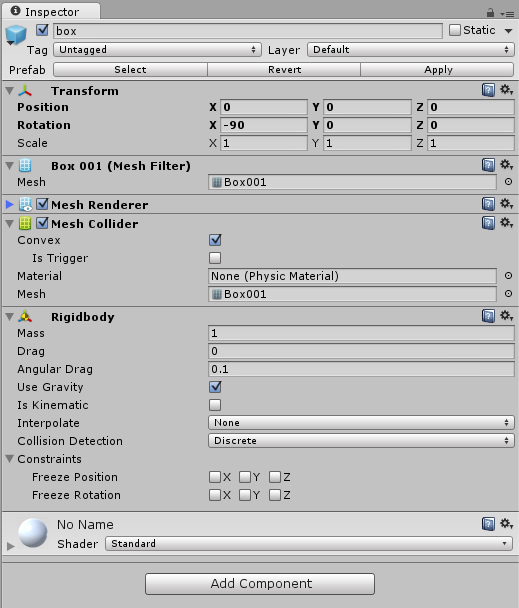The height and width of the screenshot is (608, 519).
Task: Open Mesh Renderer help reference icon
Action: coord(488,204)
